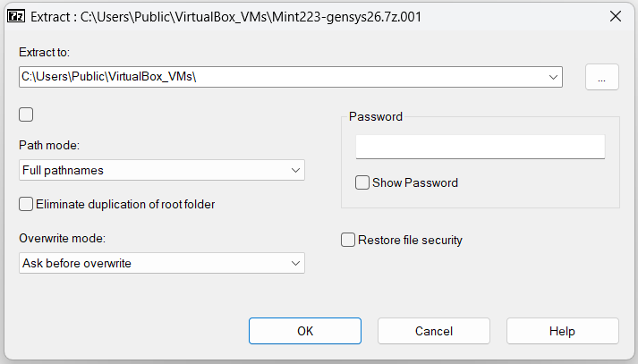Click the "Overwrite mode:" label

coord(63,238)
